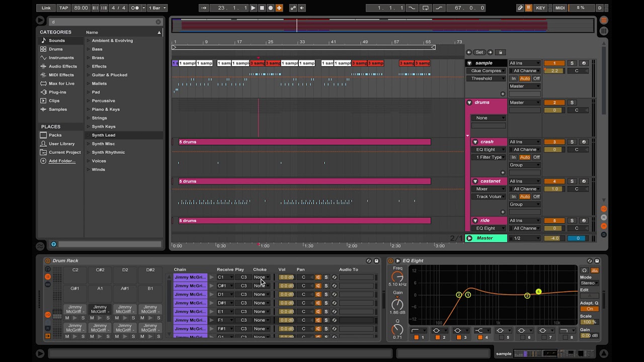Enable the Draw Mode pencil icon
The image size is (644, 362).
[520, 8]
